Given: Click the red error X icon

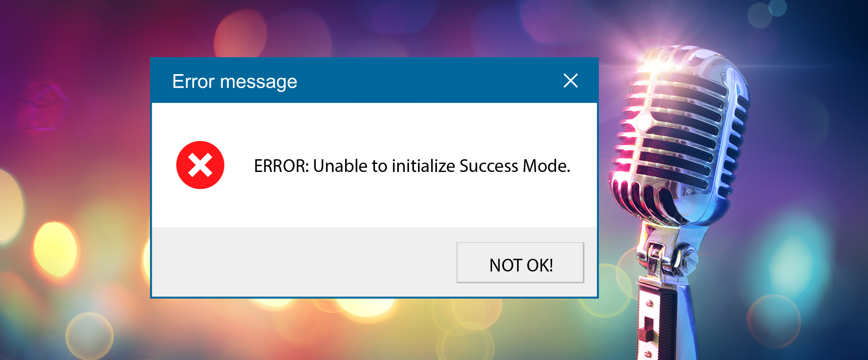Looking at the screenshot, I should tap(200, 165).
